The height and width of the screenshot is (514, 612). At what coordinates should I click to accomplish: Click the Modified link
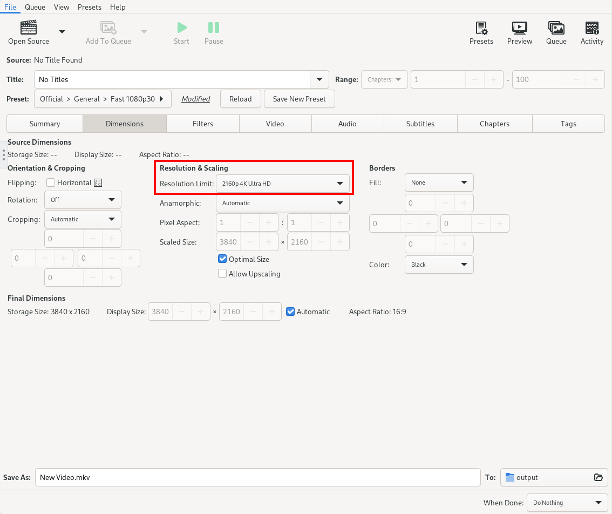[196, 99]
